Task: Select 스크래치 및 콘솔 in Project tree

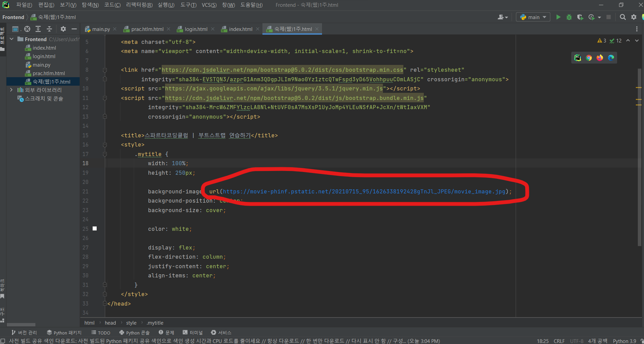Action: 44,99
